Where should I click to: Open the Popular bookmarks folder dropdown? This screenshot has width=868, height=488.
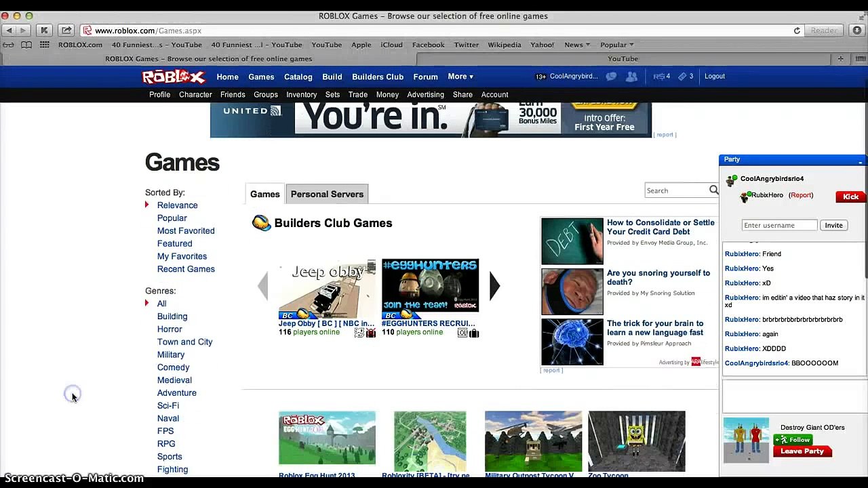click(x=616, y=45)
